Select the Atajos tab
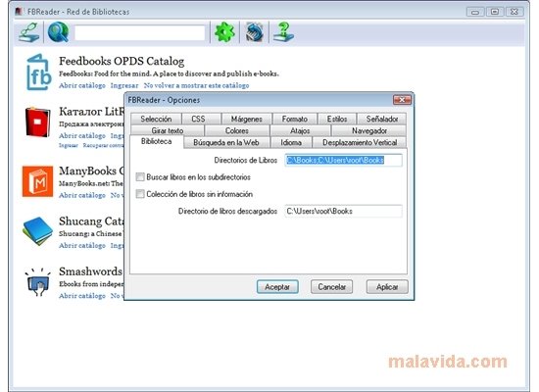Image resolution: width=539 pixels, height=392 pixels. [x=300, y=130]
